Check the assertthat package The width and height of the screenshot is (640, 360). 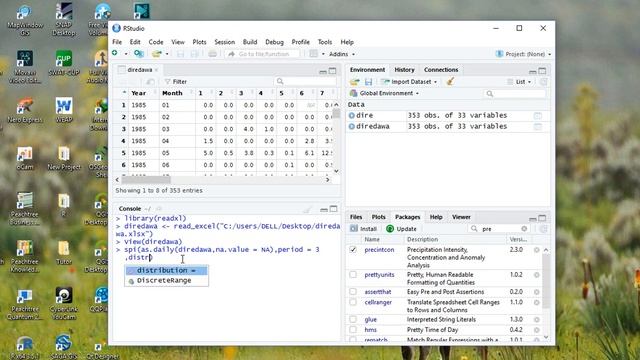[353, 291]
